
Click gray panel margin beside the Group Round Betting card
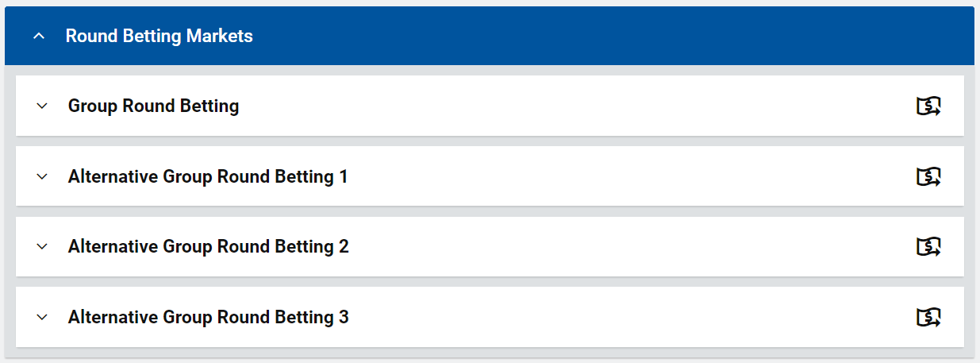click(x=10, y=106)
